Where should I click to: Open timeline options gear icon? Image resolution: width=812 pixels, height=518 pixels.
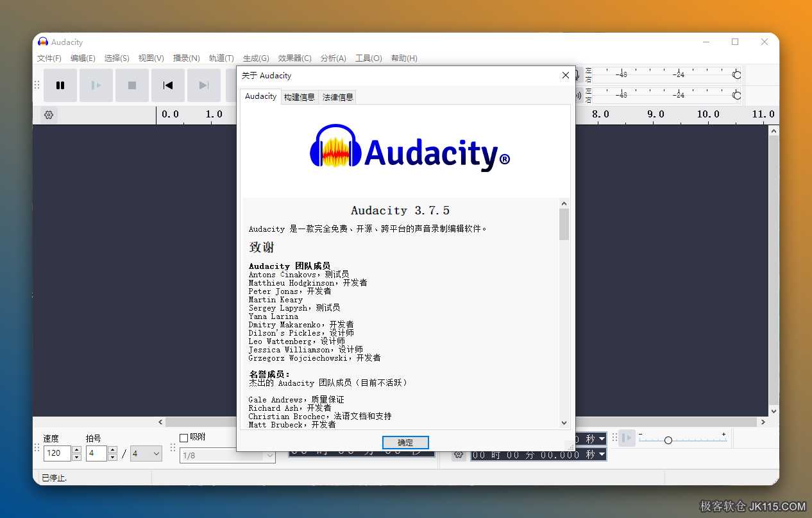(49, 115)
